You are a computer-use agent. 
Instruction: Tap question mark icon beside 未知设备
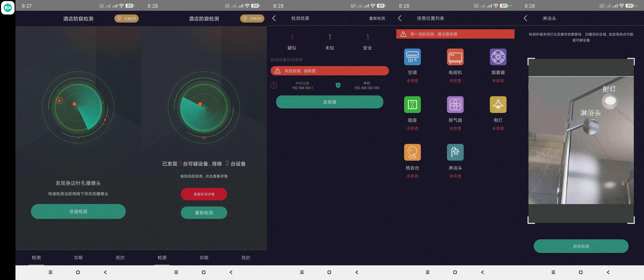click(x=274, y=85)
